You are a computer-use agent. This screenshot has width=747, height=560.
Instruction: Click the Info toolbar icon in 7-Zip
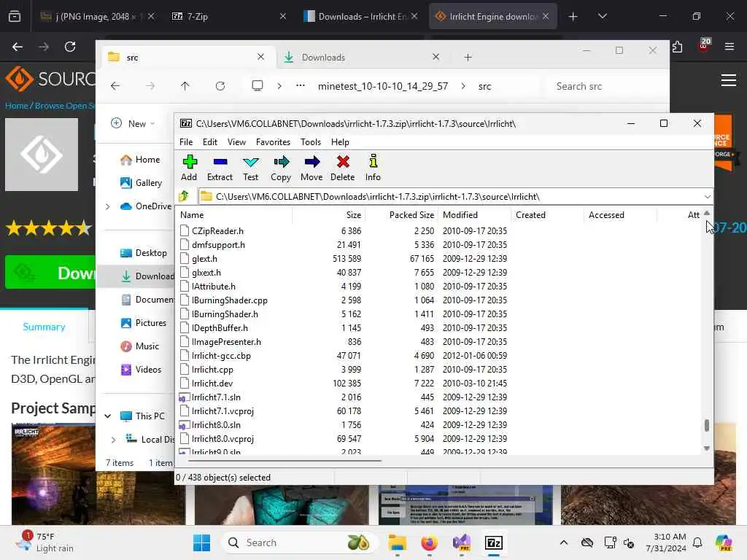tap(373, 167)
